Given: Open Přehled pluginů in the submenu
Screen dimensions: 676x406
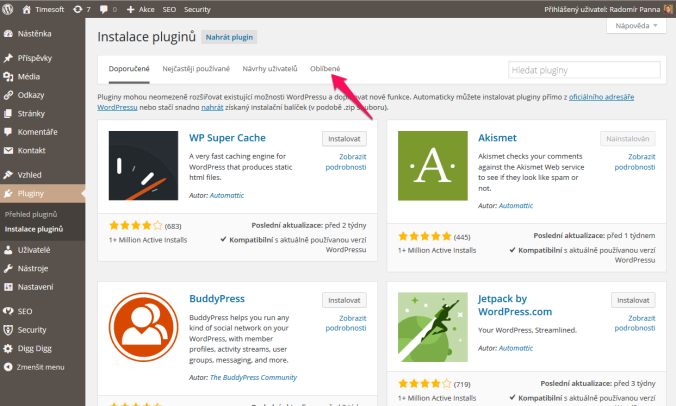Looking at the screenshot, I should 31,214.
